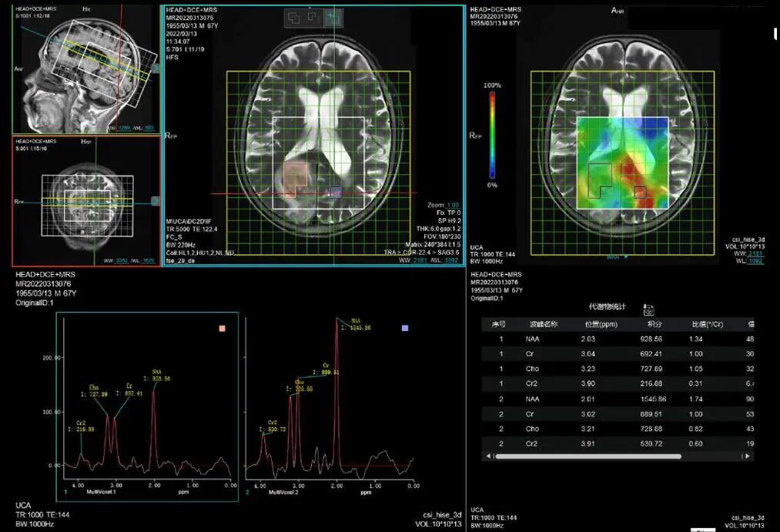Open the NAA metabolite dropdown below color map

(x=618, y=257)
